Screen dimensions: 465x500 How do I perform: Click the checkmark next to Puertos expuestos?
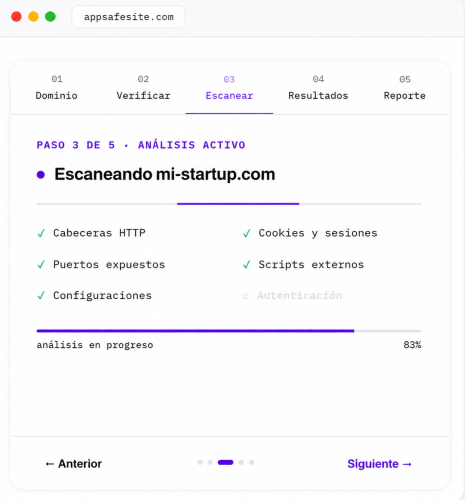pyautogui.click(x=41, y=265)
